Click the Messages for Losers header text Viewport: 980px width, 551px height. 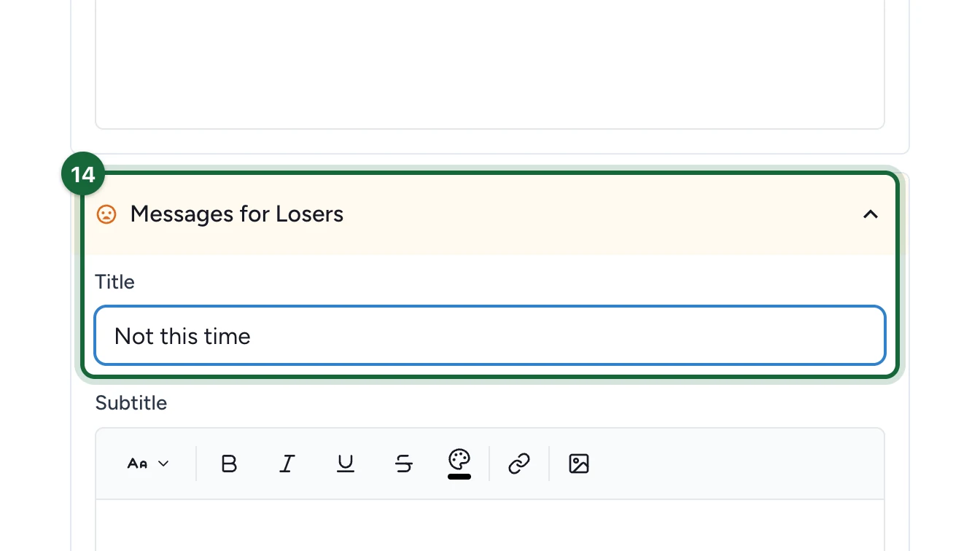[x=237, y=214]
